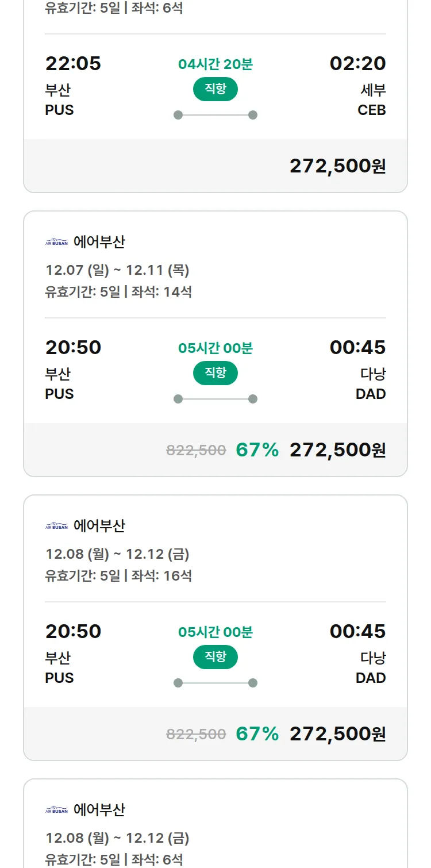Select the 272,500원 price on 12.07 card
This screenshot has height=868, width=431.
pos(337,450)
